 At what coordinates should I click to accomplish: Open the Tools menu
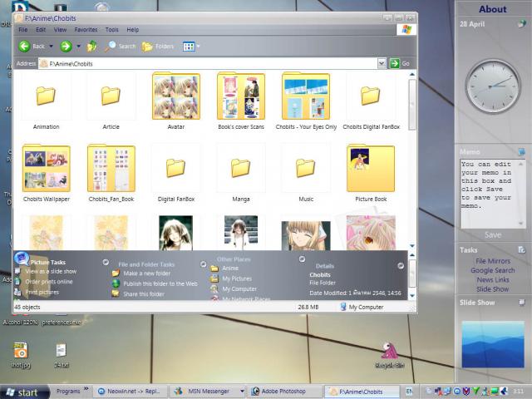(x=112, y=30)
